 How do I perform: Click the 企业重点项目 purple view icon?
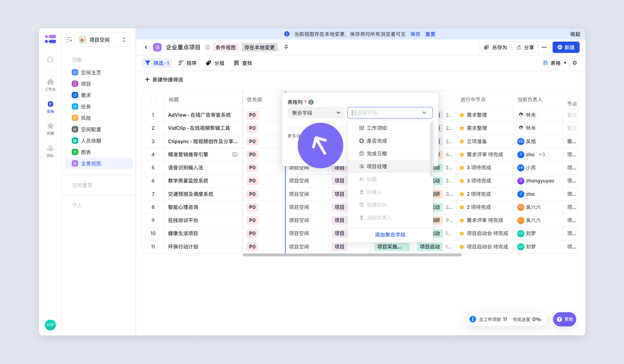point(157,47)
